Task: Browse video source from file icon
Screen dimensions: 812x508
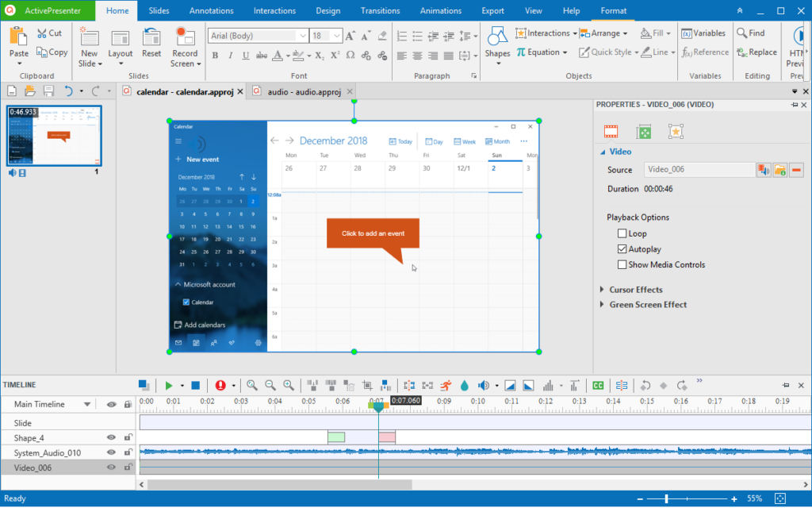Action: coord(780,170)
